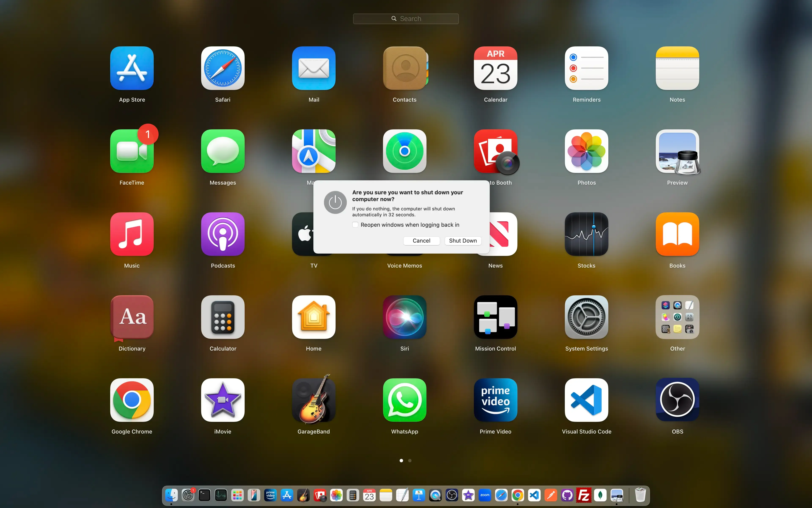Viewport: 812px width, 508px height.
Task: Launch Visual Studio Code from the Launchpad grid
Action: click(x=587, y=400)
